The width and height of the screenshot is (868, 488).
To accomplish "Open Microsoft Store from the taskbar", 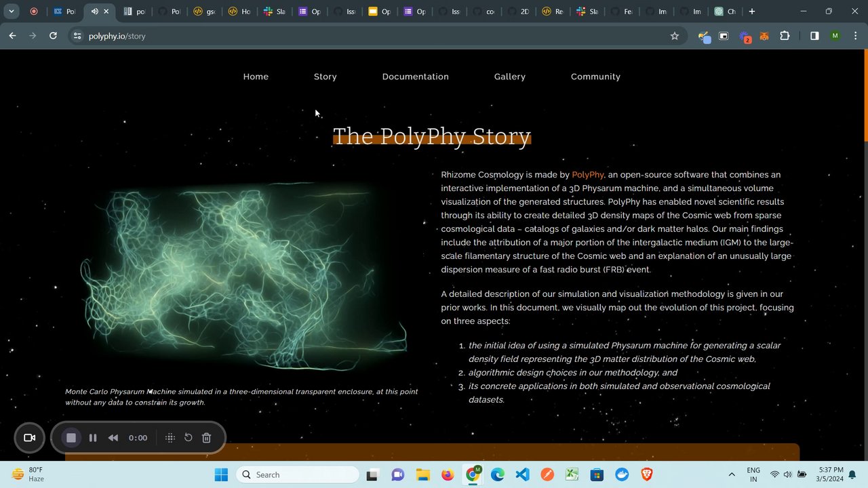I will (597, 474).
